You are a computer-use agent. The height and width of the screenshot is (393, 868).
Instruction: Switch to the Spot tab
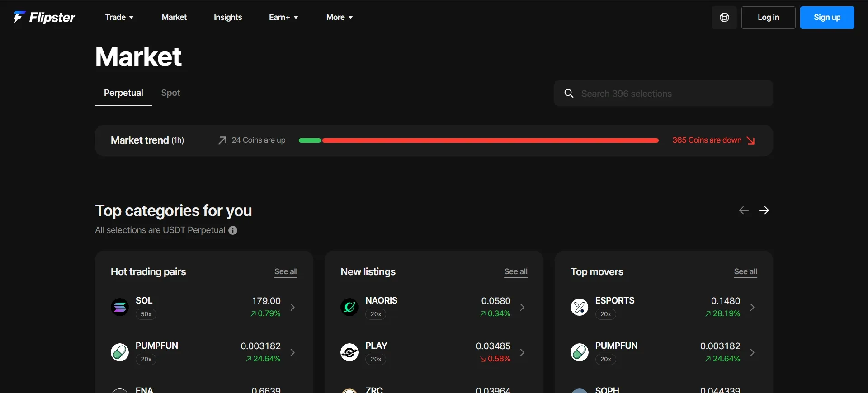(x=170, y=93)
